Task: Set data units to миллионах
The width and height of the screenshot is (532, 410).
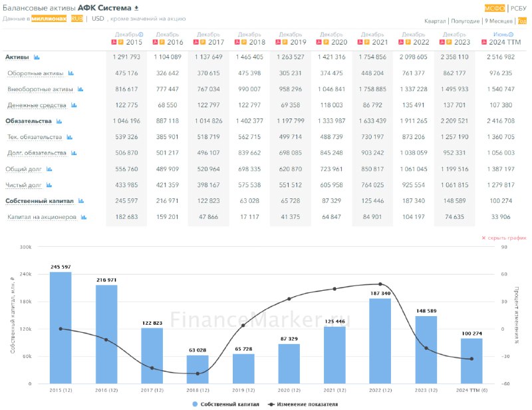Action: tap(49, 19)
